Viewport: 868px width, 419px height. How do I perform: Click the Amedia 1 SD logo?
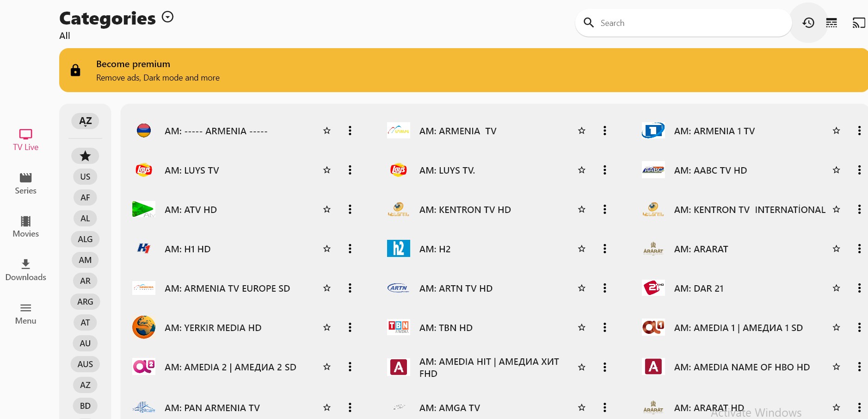point(653,327)
